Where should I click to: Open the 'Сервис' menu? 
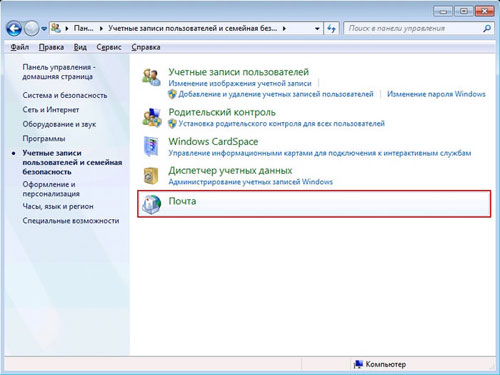(x=109, y=47)
